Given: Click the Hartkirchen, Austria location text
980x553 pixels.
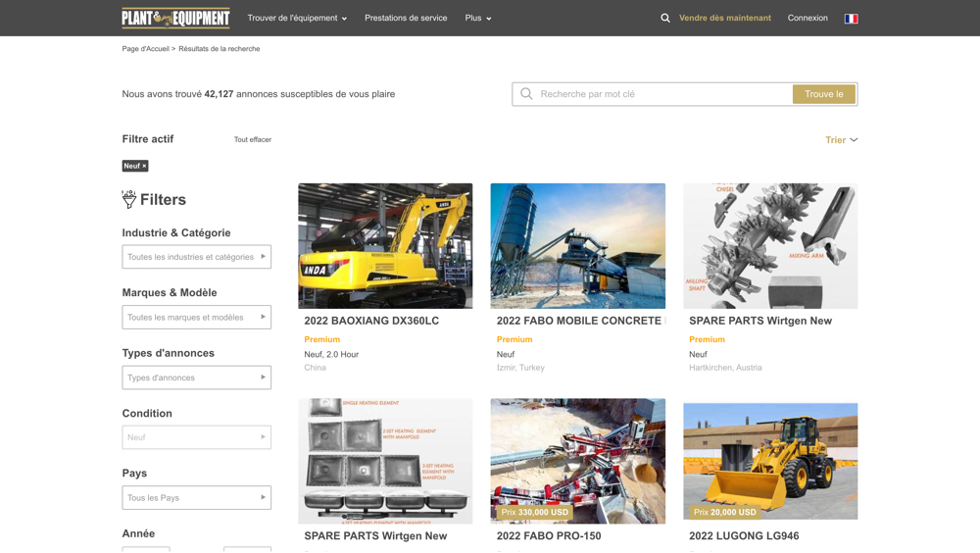Looking at the screenshot, I should [x=725, y=368].
